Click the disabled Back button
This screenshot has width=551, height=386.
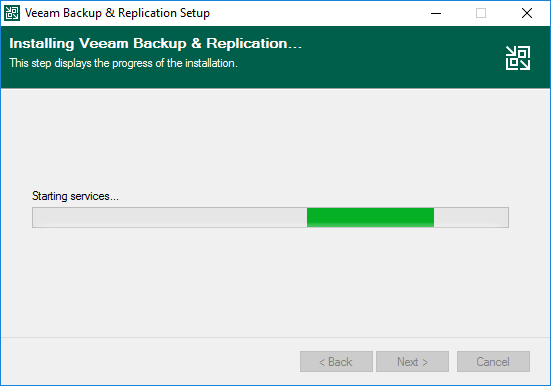click(x=336, y=361)
